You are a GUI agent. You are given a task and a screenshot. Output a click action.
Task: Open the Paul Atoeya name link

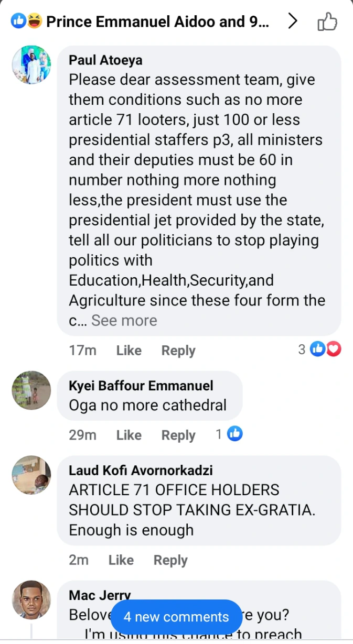click(105, 60)
